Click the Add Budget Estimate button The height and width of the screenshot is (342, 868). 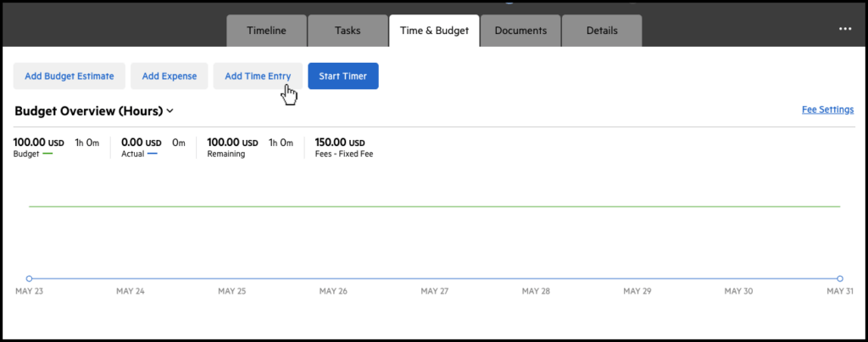(70, 76)
